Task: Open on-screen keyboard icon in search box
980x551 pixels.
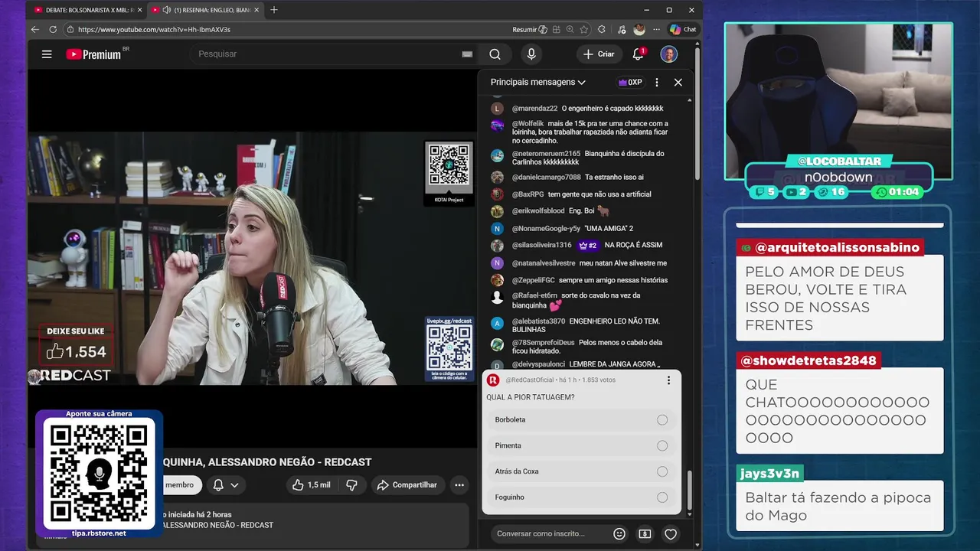Action: click(467, 54)
